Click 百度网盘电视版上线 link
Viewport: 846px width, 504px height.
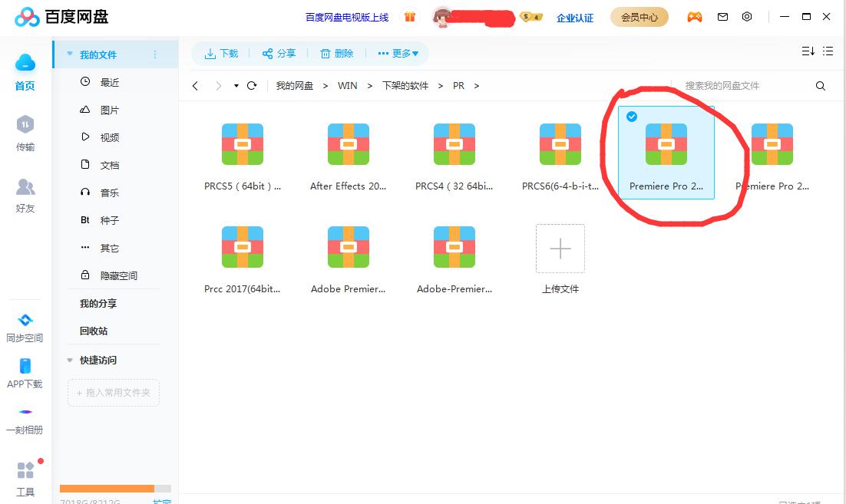[x=347, y=17]
